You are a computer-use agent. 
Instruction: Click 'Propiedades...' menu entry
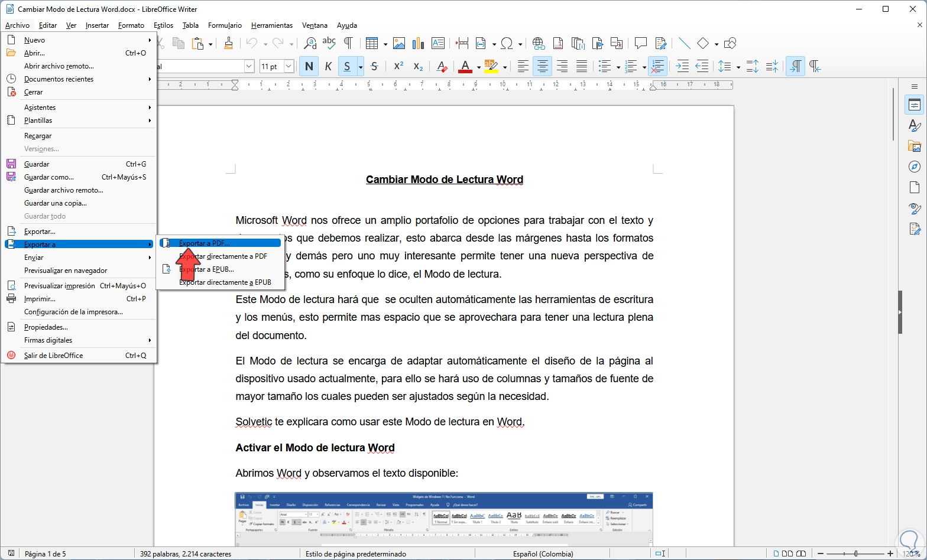79,327
